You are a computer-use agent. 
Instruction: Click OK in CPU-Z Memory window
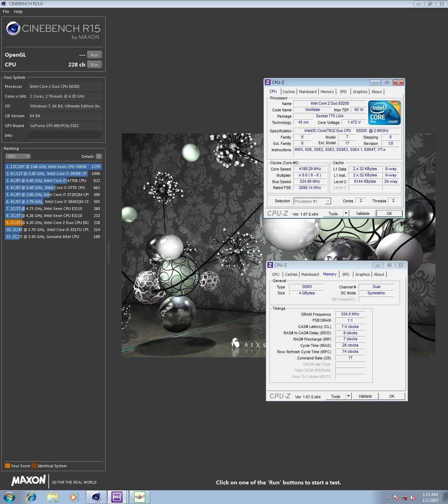(x=392, y=396)
